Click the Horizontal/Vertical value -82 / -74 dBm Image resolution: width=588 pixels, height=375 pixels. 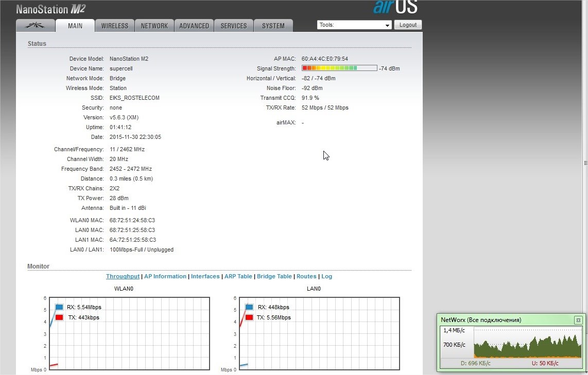click(x=318, y=78)
